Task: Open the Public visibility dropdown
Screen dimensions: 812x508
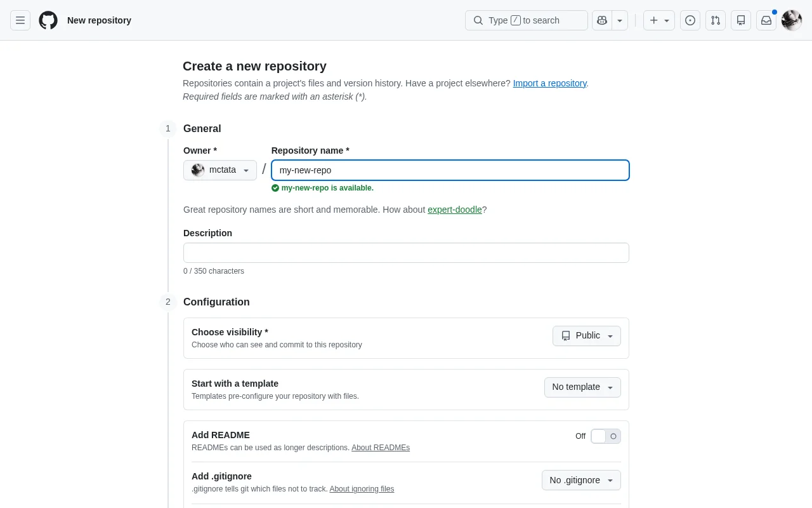Action: 586,336
